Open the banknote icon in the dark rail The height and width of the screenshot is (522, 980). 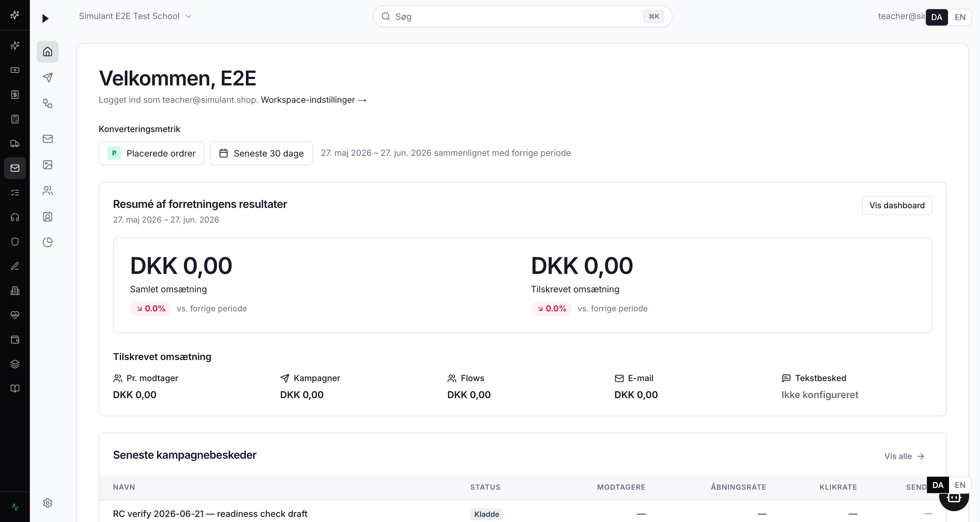[15, 70]
